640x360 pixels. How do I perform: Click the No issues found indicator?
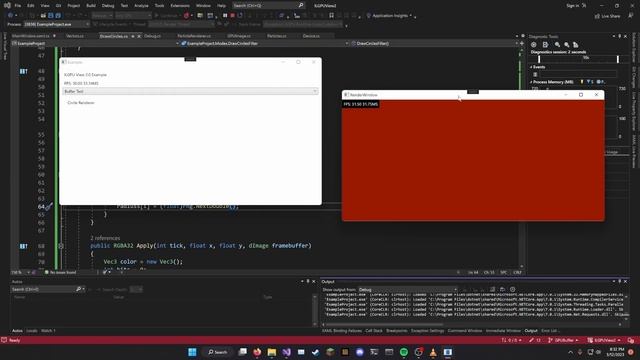coord(60,272)
